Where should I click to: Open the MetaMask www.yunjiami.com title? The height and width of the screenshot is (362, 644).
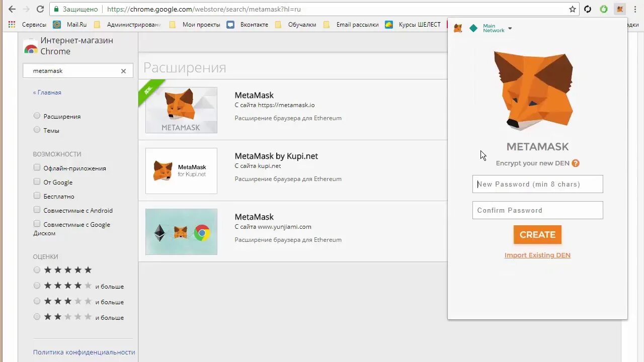point(254,217)
